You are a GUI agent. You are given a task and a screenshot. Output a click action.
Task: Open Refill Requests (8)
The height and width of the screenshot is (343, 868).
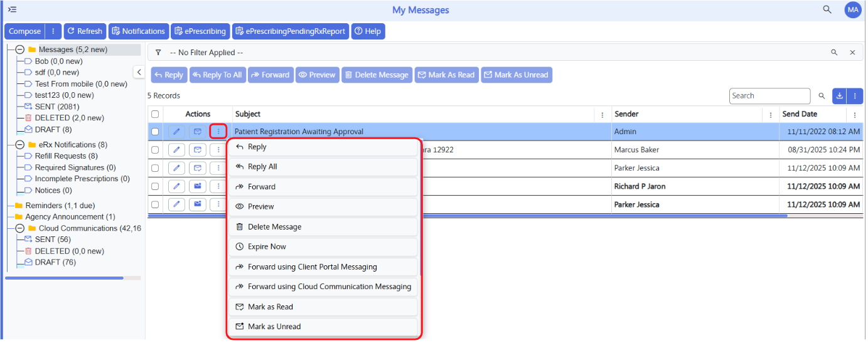[x=66, y=156]
